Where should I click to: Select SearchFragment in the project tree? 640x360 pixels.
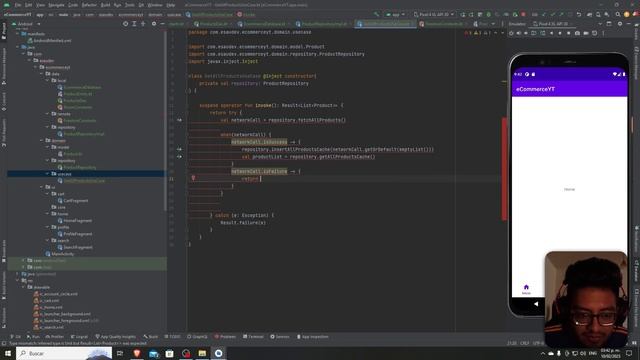(x=75, y=247)
